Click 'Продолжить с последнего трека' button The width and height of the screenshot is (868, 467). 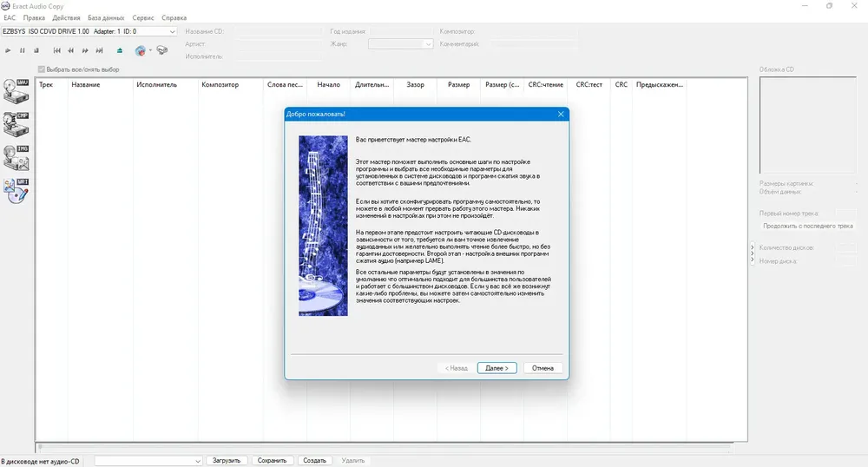(x=807, y=226)
